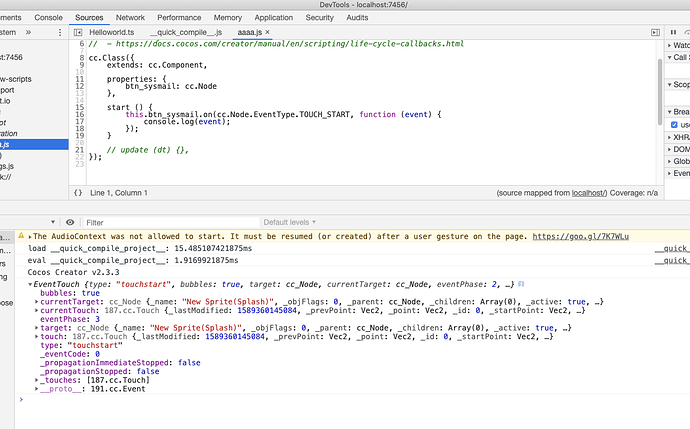Click the '_propagationStopped: false' property
690x429 pixels.
pyautogui.click(x=100, y=371)
